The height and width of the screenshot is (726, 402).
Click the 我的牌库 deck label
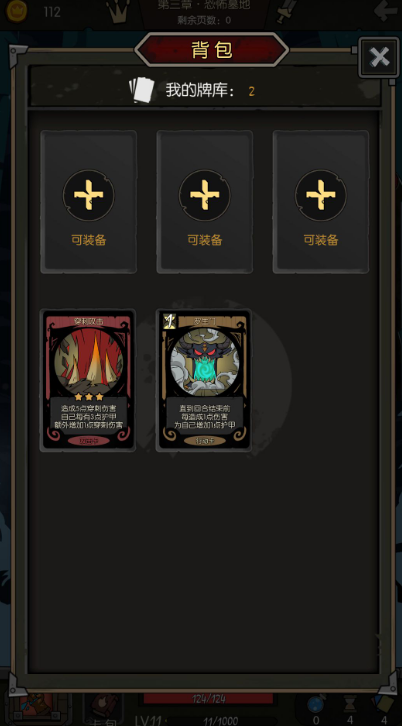(201, 91)
